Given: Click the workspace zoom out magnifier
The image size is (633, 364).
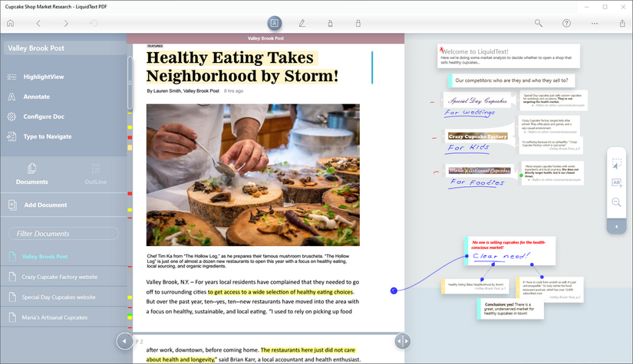Looking at the screenshot, I should [x=616, y=202].
